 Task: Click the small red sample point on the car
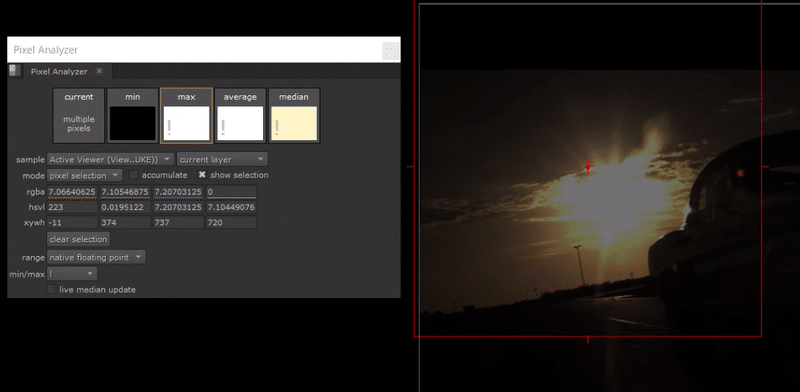(740, 174)
